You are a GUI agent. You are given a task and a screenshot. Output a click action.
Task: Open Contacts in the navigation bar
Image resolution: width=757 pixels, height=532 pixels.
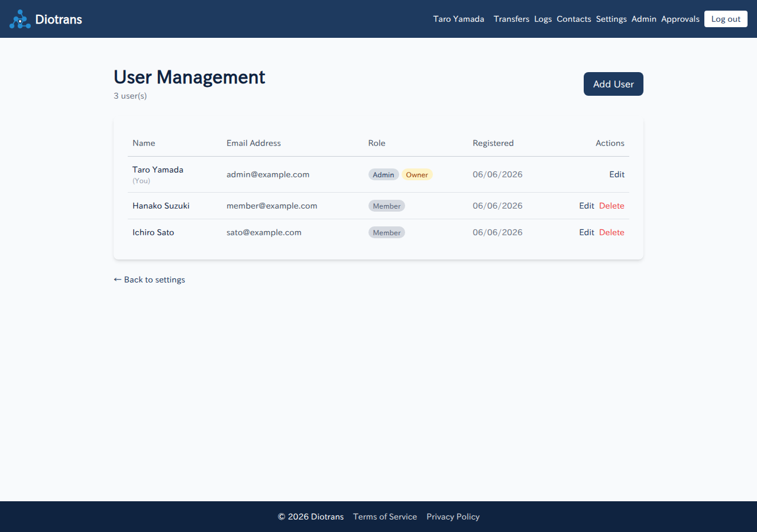(574, 19)
